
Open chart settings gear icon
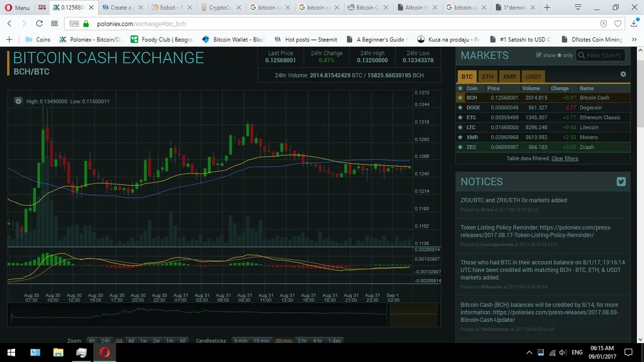(x=18, y=101)
